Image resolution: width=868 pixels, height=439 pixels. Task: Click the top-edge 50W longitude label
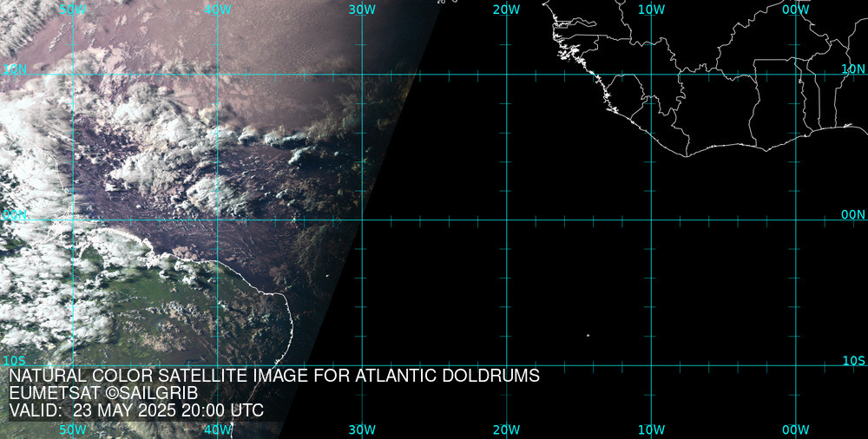73,10
